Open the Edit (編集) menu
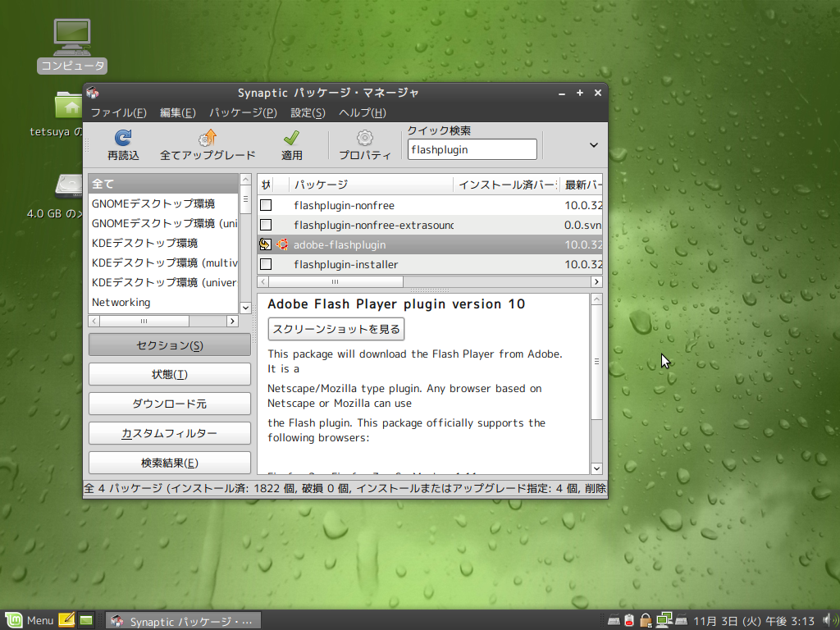 point(178,112)
